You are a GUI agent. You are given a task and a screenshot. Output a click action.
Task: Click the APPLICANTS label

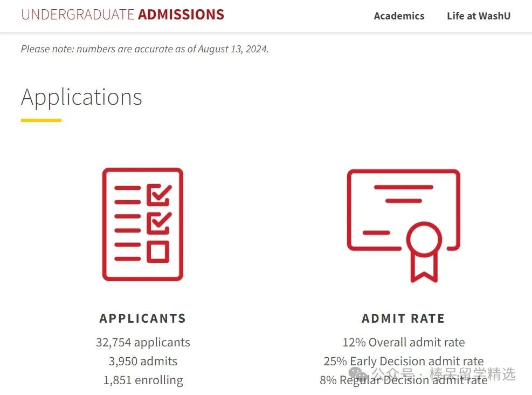143,318
